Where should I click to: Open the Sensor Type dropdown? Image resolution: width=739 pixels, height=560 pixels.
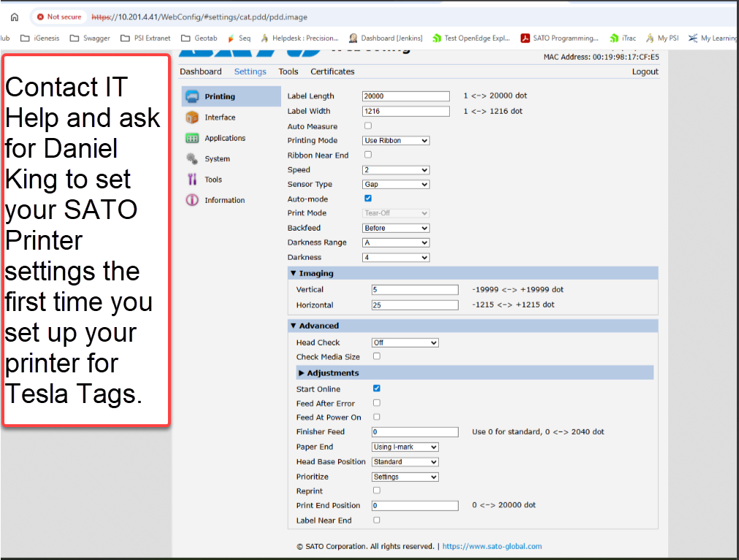pos(396,184)
